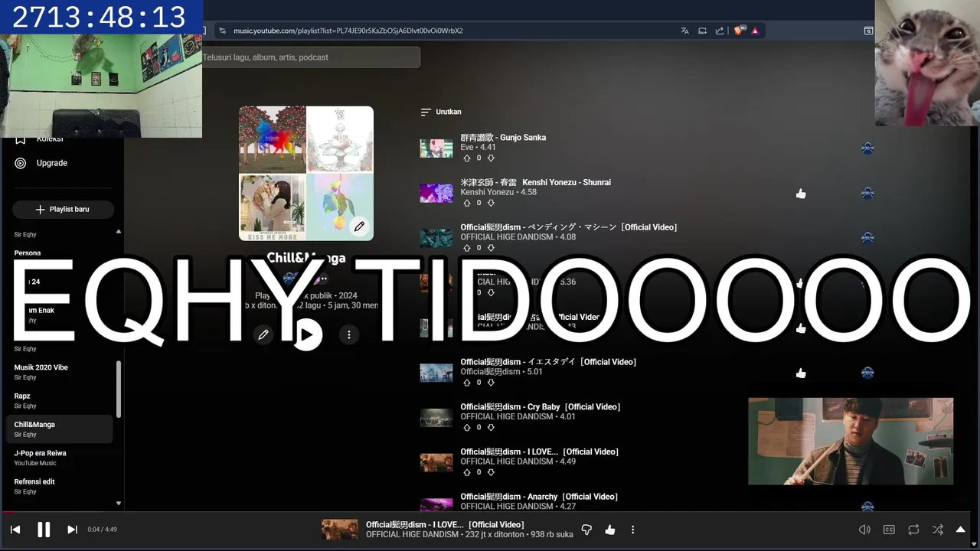
Task: Open the Anarchy [Official Video] song
Action: tap(538, 497)
